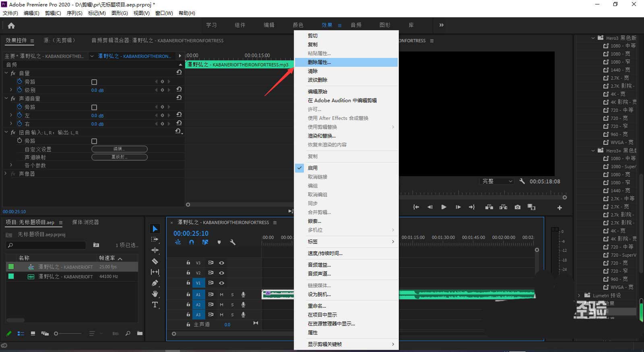Choose 设为脱机... in context menu

[346, 294]
